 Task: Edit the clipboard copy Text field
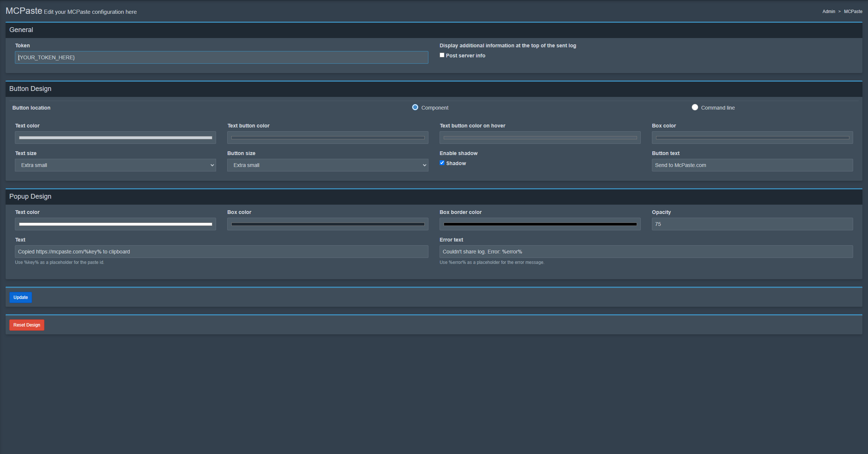tap(221, 251)
